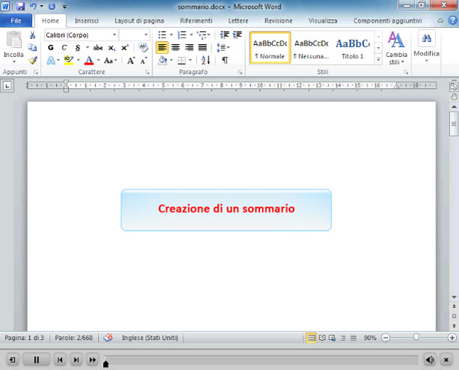Click the Shading paint bucket icon
The height and width of the screenshot is (370, 459).
(163, 60)
